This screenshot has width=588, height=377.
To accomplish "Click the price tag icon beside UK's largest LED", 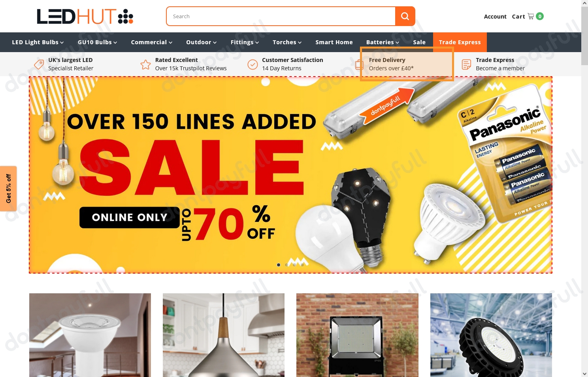I will click(x=39, y=64).
